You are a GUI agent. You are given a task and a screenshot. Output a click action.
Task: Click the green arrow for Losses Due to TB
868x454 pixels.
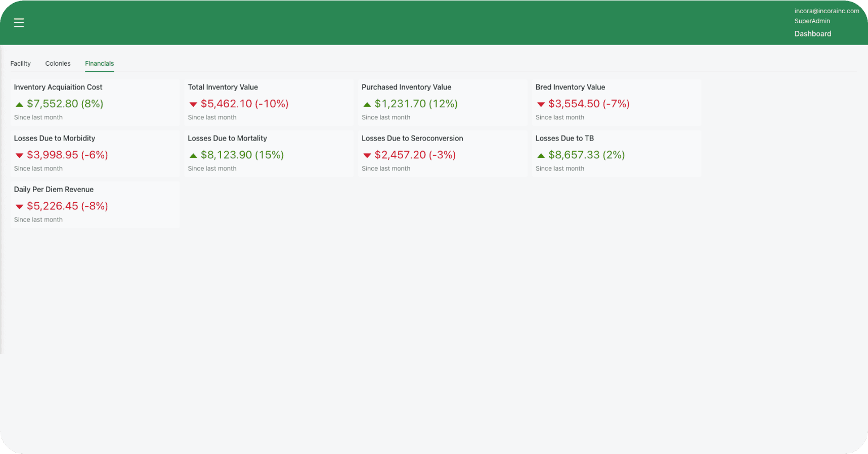541,156
